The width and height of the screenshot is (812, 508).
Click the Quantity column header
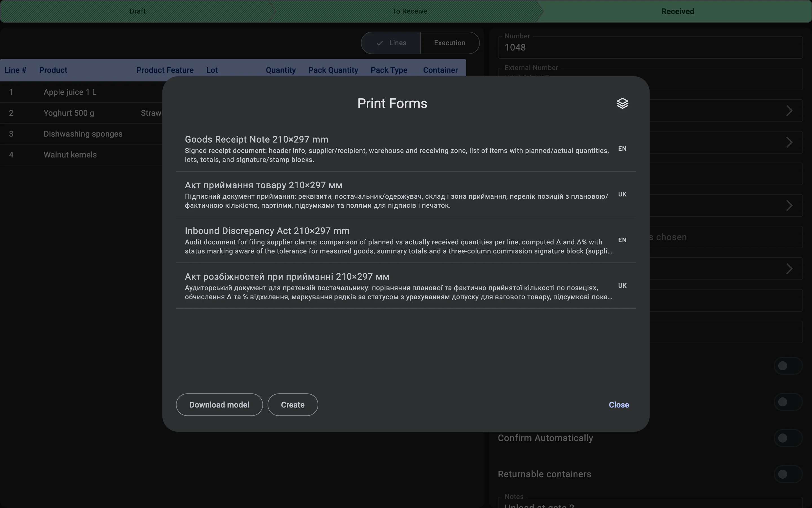(x=281, y=70)
